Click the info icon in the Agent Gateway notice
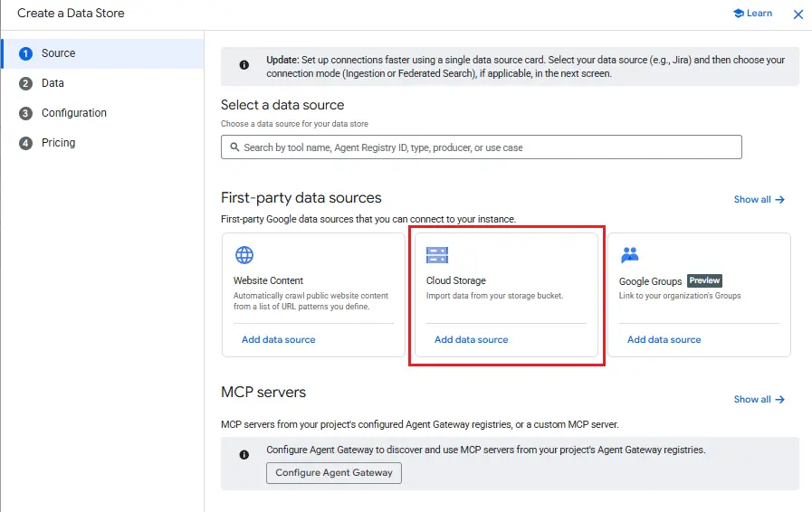Screen dimensions: 812x512 [244, 454]
